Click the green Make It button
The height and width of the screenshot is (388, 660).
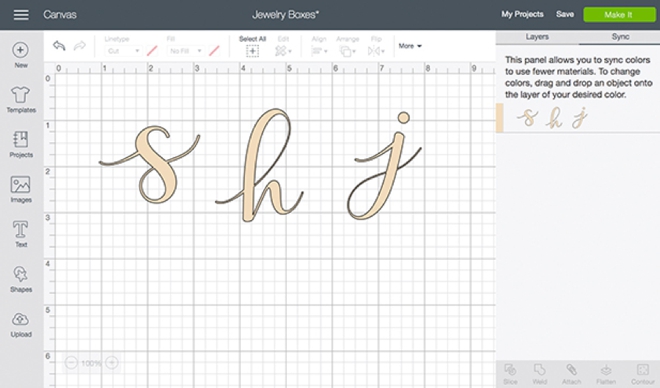pos(619,15)
